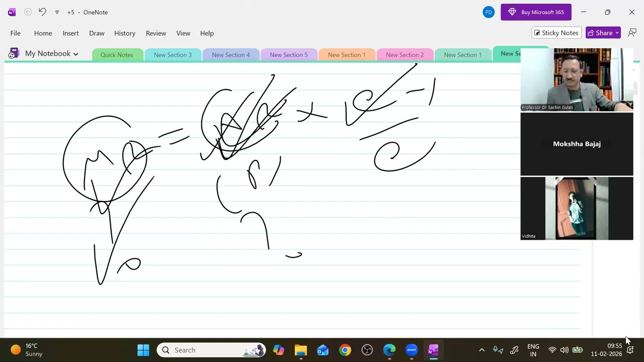The image size is (644, 362).
Task: Open the clock showing 09:55 11-02-2026
Action: (x=606, y=350)
